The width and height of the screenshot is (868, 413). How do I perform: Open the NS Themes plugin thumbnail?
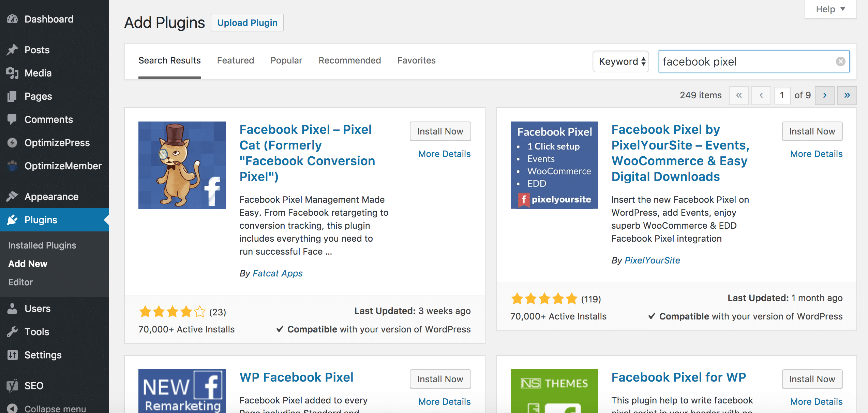[554, 391]
